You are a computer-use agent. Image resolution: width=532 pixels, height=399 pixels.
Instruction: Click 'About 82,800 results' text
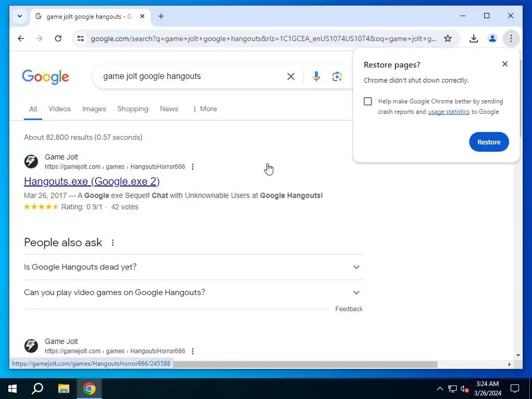click(83, 137)
